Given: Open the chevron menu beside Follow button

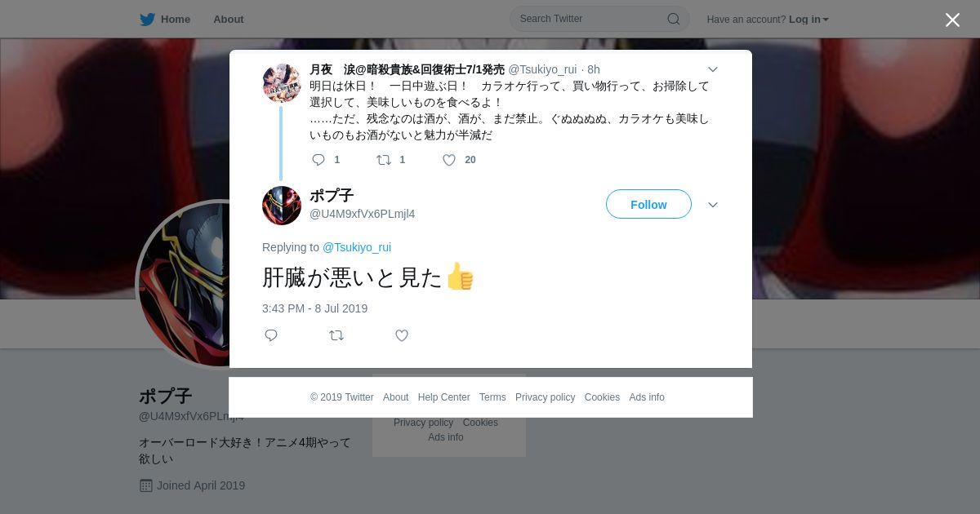Looking at the screenshot, I should click(713, 205).
